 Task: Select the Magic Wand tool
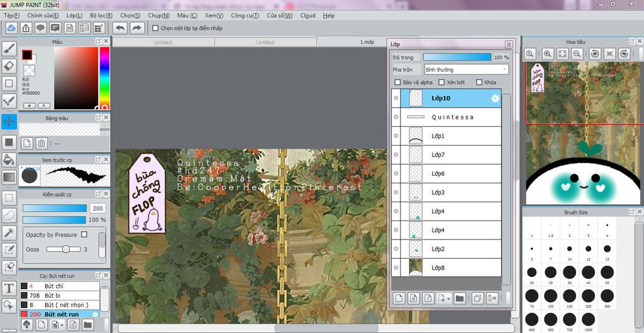[x=9, y=232]
